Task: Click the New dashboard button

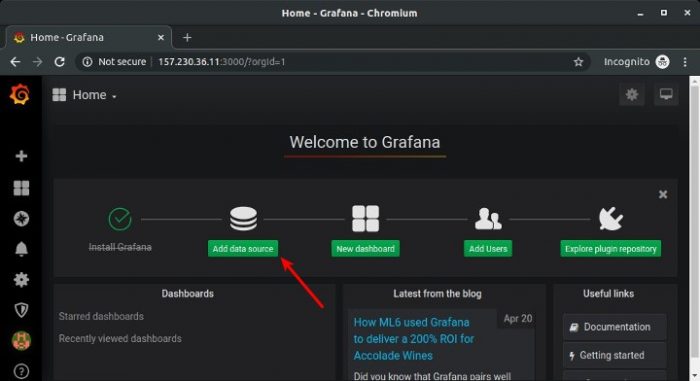Action: click(x=365, y=249)
